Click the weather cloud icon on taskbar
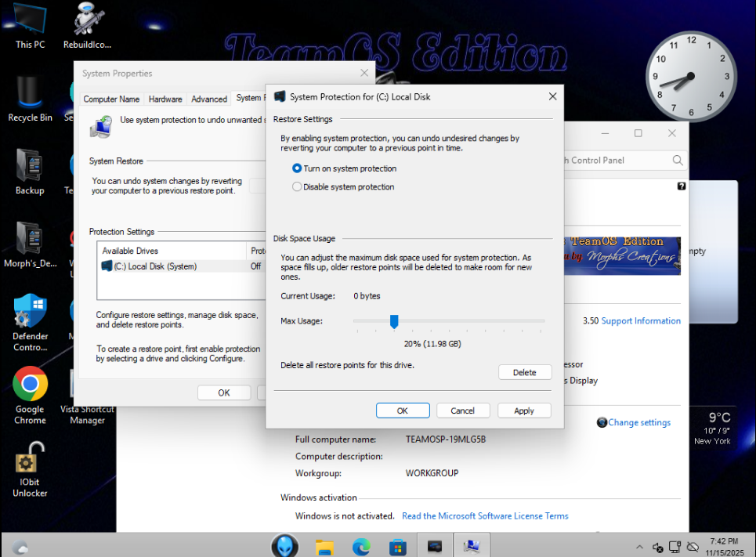Viewport: 756px width, 557px height. coord(20,547)
